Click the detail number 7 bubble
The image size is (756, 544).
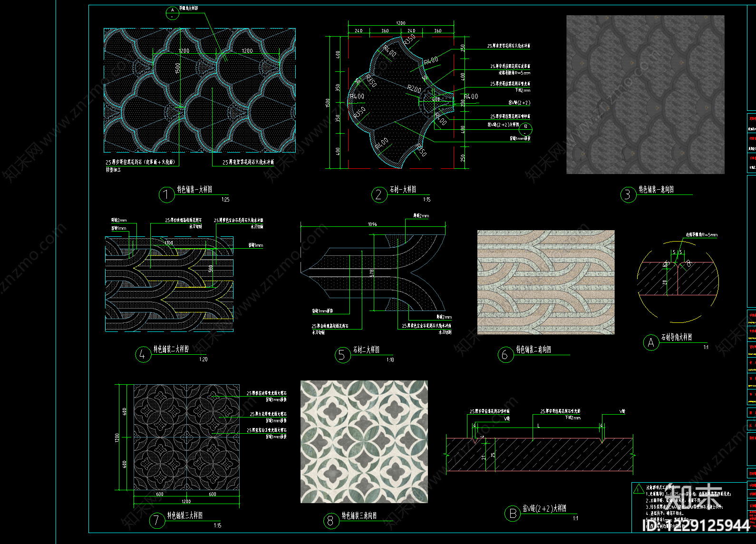(156, 521)
